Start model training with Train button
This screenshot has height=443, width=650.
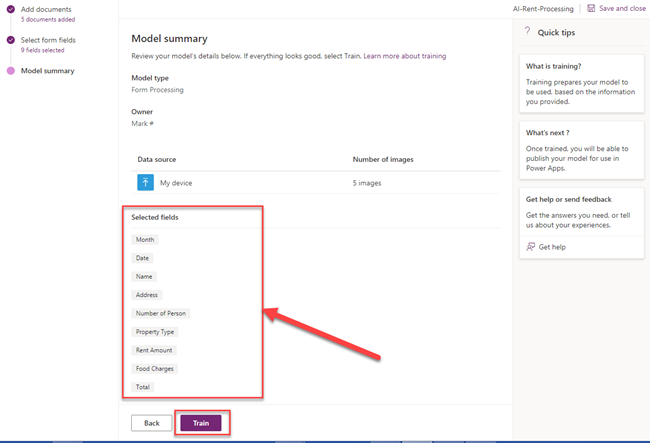pos(201,423)
